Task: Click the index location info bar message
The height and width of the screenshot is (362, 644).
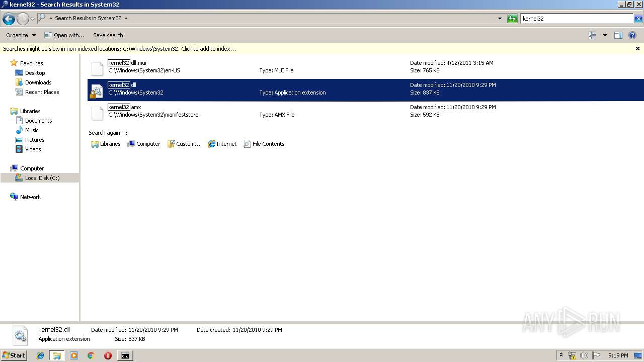Action: 120,49
